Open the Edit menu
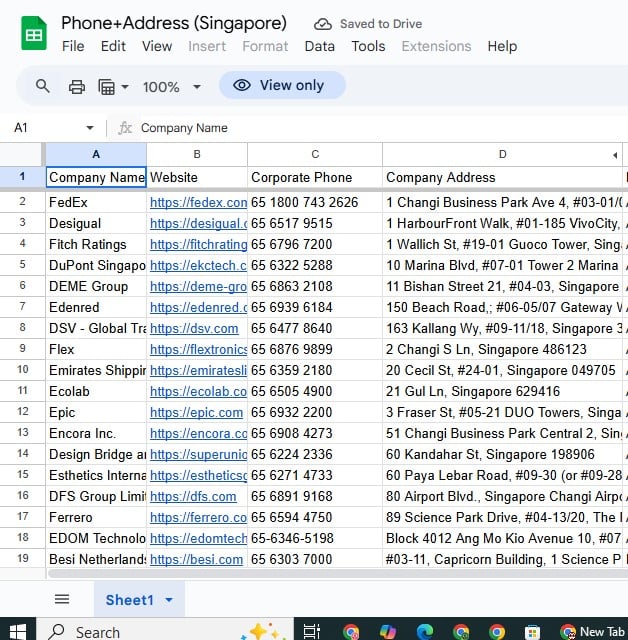Screen dimensions: 628x640 (113, 46)
